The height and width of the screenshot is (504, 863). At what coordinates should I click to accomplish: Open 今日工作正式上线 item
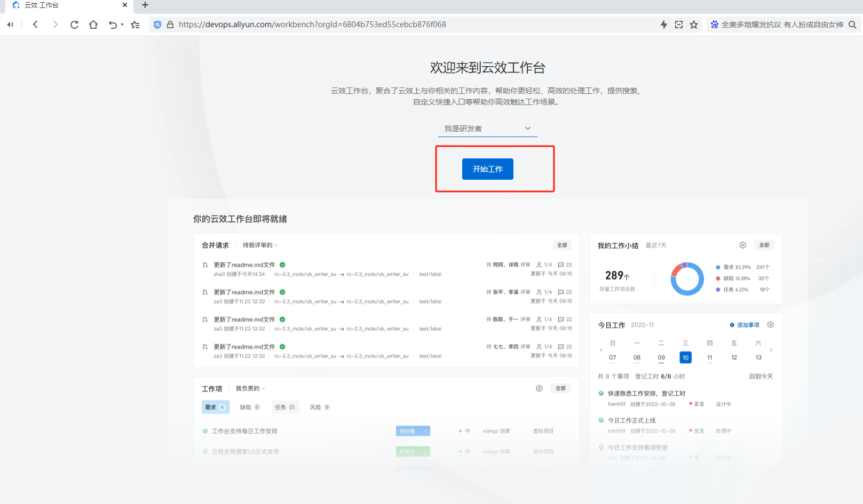(x=631, y=420)
